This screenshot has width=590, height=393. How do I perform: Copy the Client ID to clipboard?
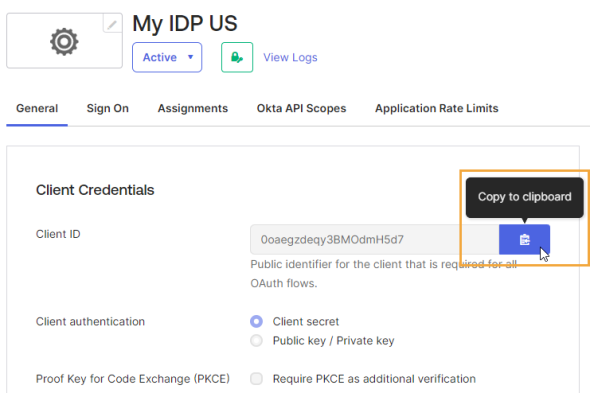pos(524,239)
